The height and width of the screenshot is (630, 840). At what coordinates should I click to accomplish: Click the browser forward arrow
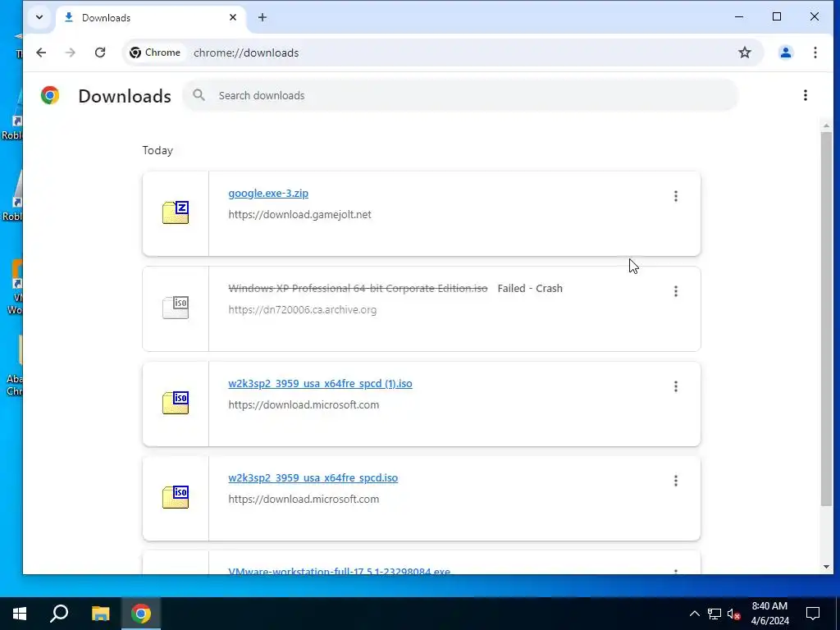71,52
